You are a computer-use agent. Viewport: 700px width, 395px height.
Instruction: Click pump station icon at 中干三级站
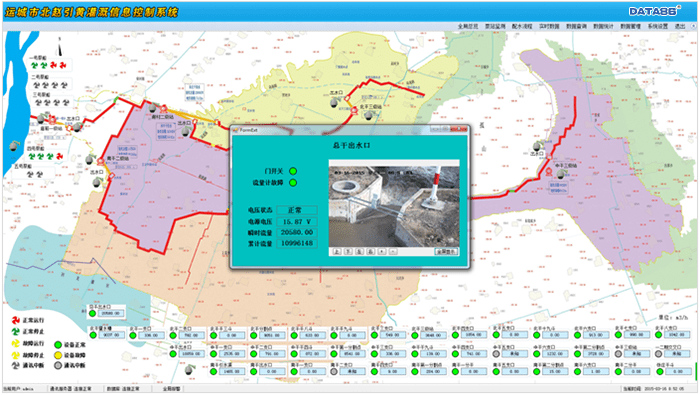pos(549,171)
